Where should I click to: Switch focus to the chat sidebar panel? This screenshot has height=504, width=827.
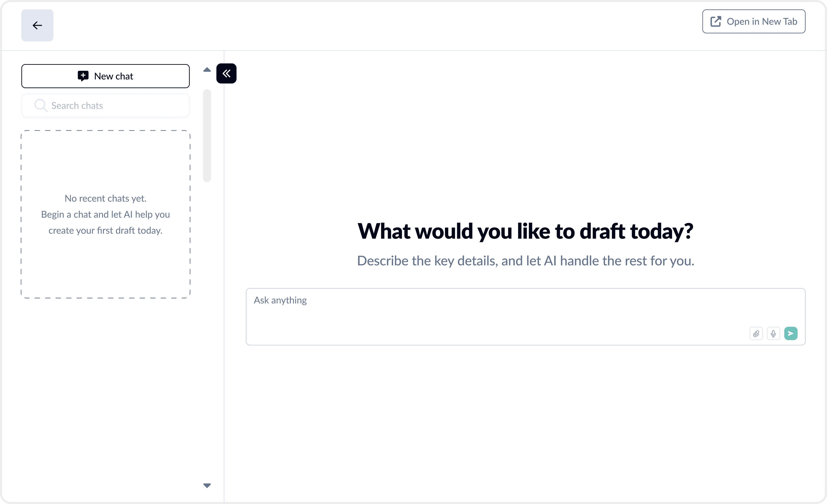tap(106, 215)
